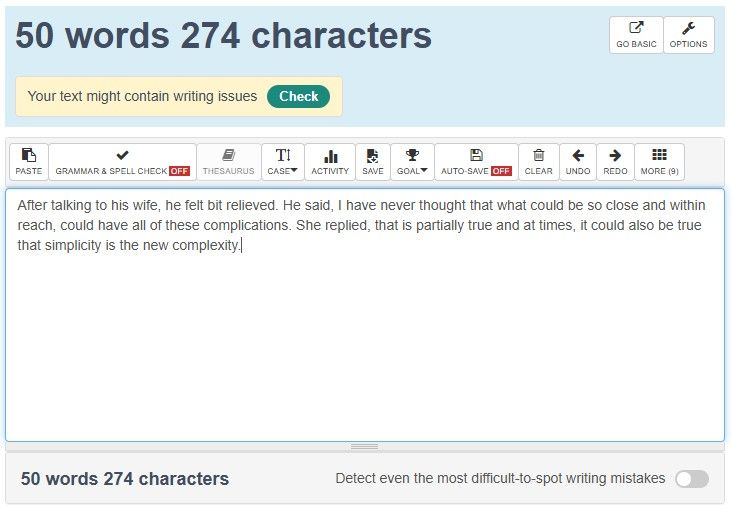Open the Activity bar chart icon

click(x=331, y=156)
